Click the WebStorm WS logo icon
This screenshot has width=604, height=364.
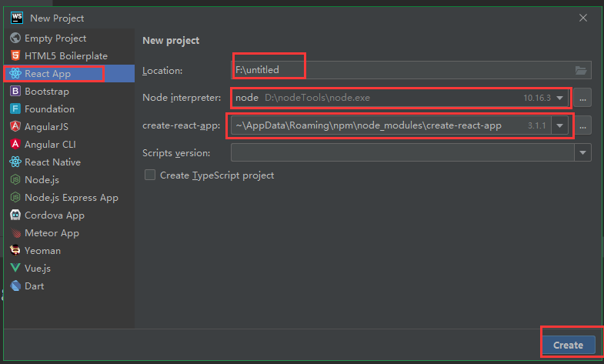point(17,18)
